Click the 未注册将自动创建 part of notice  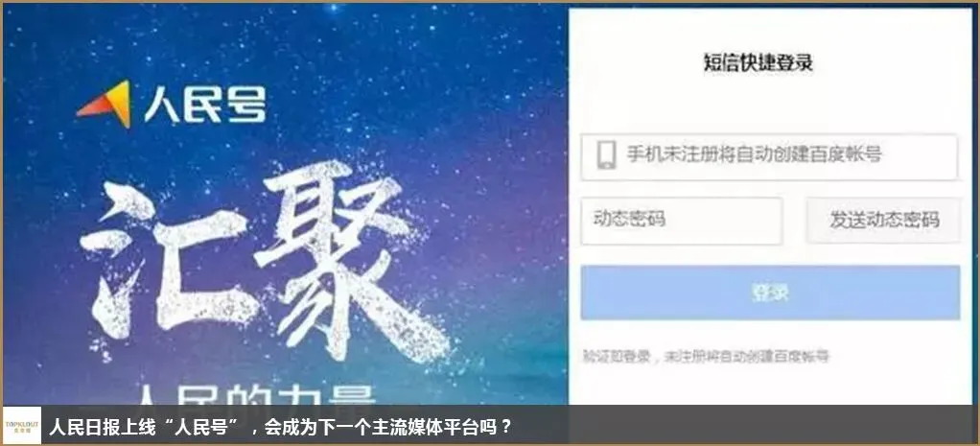(719, 357)
